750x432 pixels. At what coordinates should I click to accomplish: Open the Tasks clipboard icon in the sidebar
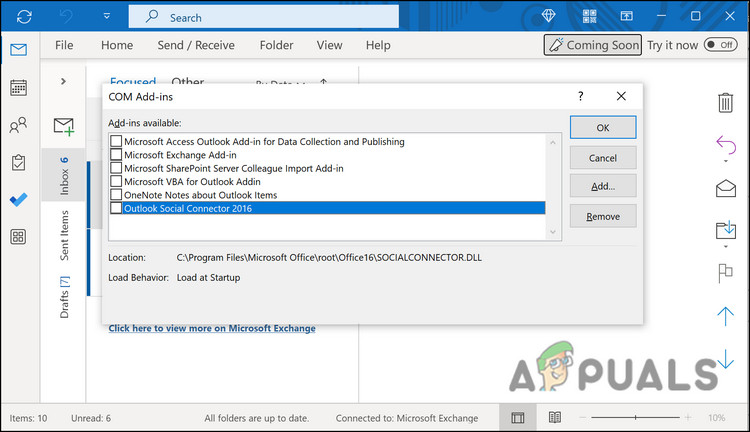pyautogui.click(x=18, y=163)
